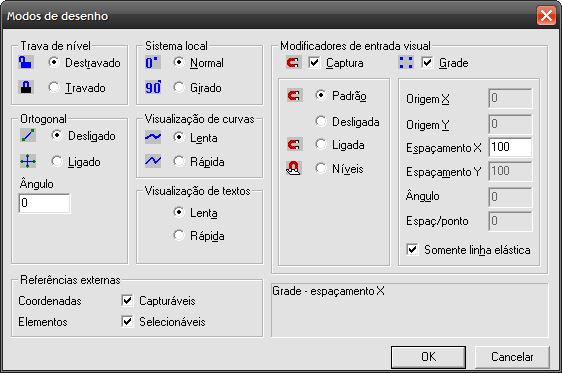Confirm with the OK button
This screenshot has width=562, height=373.
tap(428, 357)
